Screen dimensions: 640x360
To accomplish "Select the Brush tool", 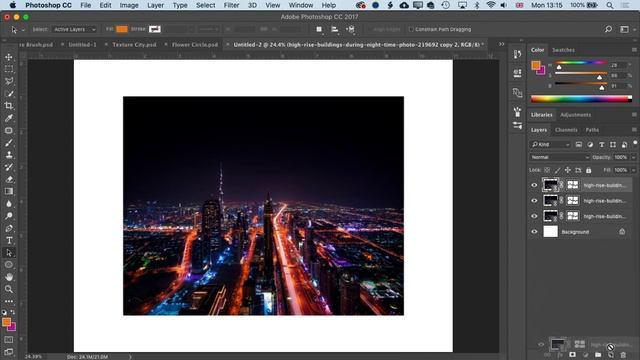I will coord(9,143).
